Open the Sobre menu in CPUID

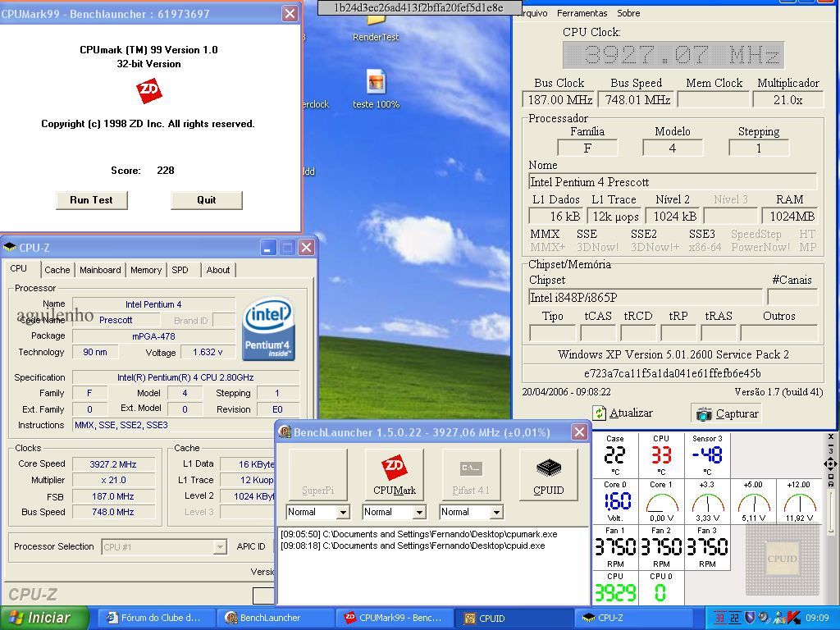(628, 13)
